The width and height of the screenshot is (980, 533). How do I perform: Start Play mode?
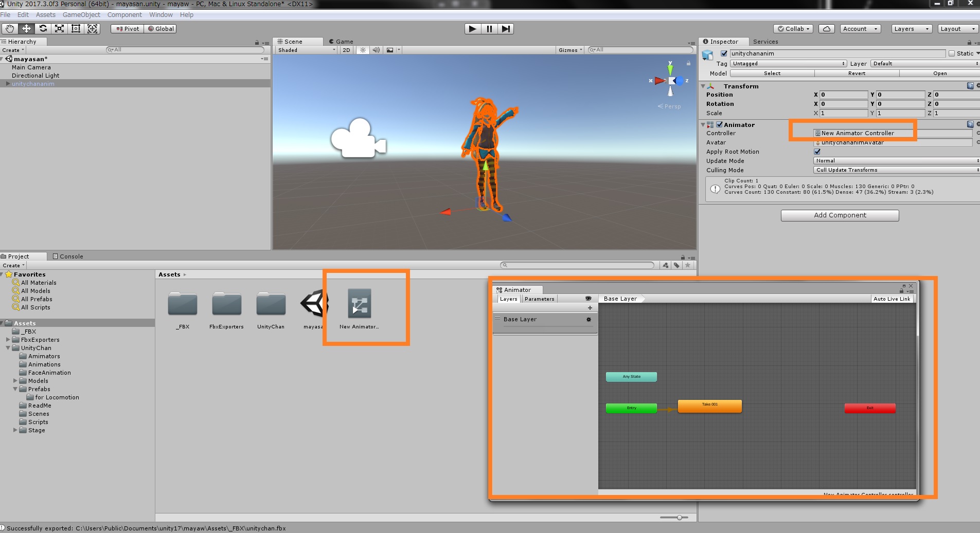click(472, 29)
